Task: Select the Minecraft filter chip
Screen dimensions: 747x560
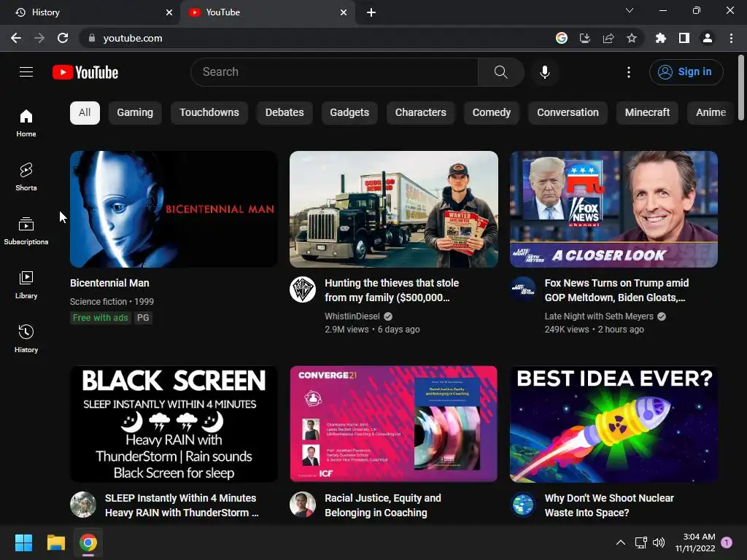Action: click(x=647, y=113)
